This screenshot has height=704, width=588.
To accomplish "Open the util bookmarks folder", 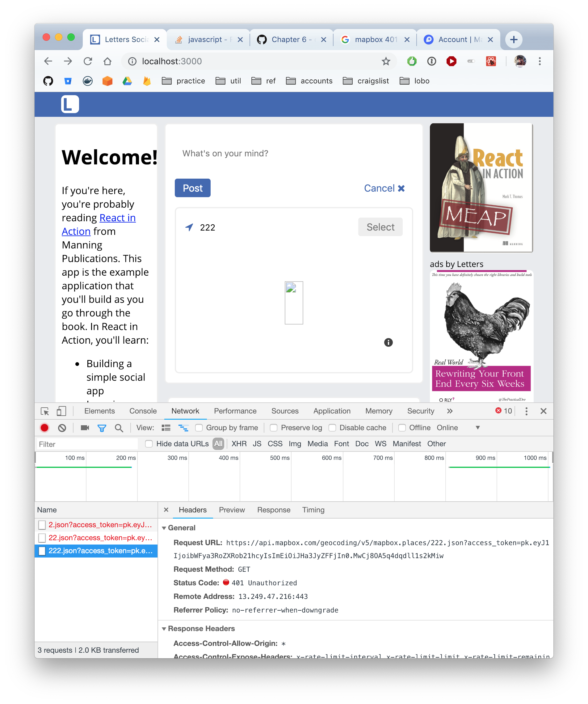I will [228, 81].
